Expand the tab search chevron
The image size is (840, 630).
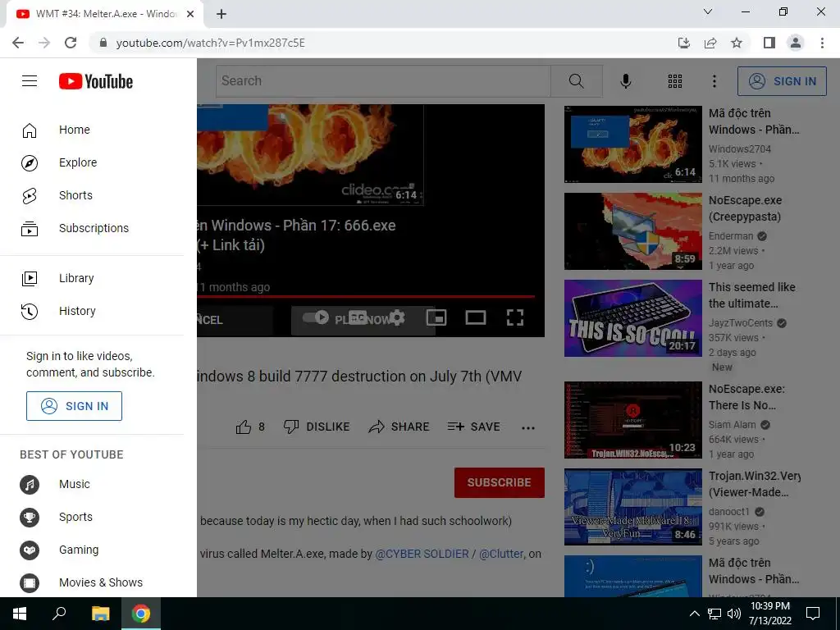click(708, 11)
